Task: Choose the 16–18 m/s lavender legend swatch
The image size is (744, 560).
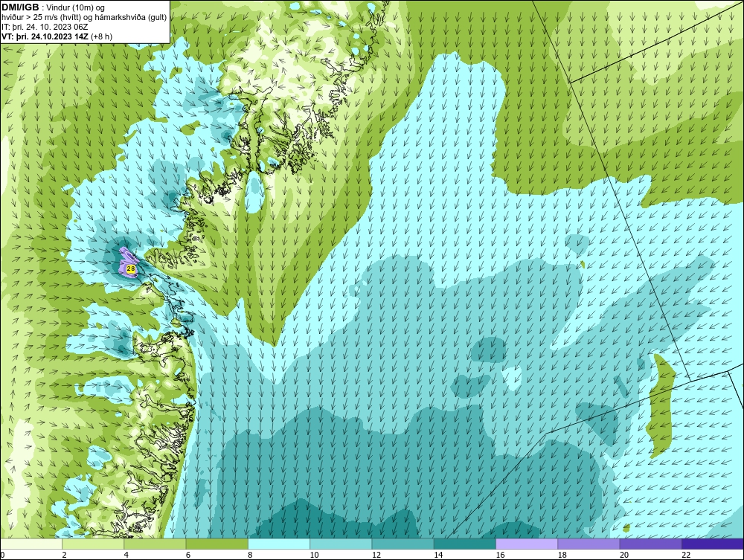Action: point(527,544)
